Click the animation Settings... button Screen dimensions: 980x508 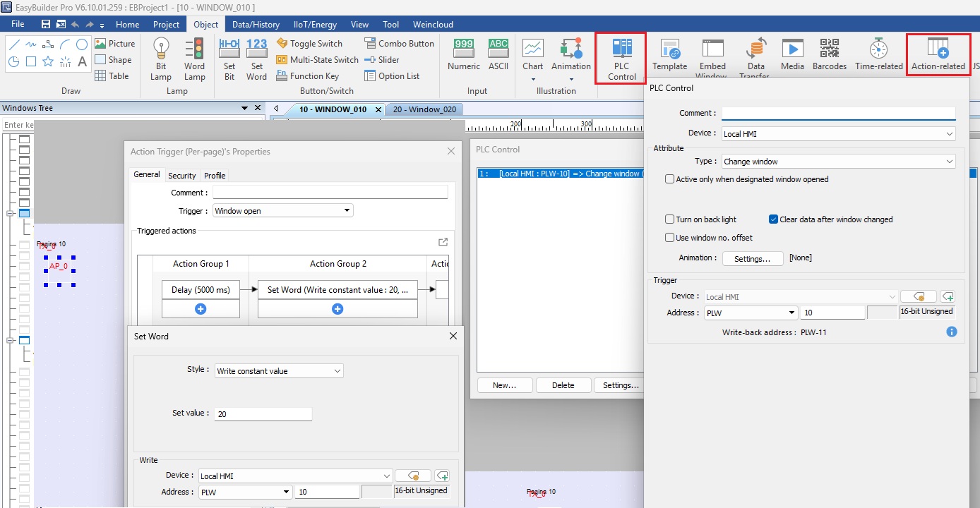pos(752,258)
